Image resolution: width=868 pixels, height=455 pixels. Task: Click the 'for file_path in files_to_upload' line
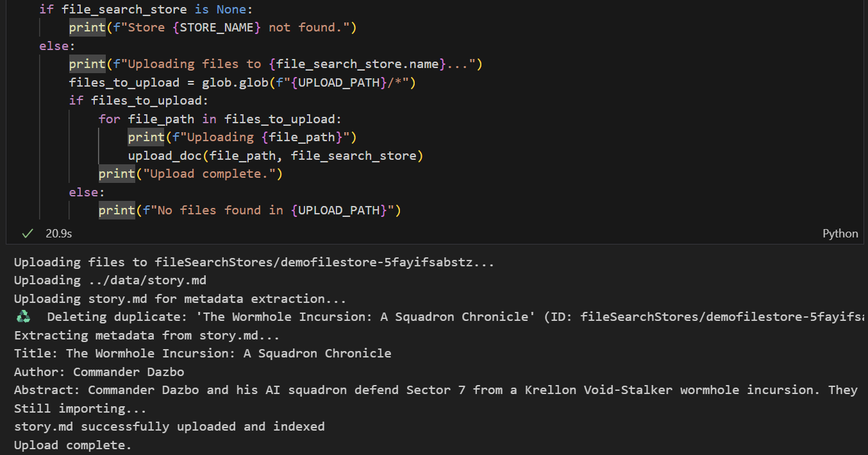click(221, 119)
